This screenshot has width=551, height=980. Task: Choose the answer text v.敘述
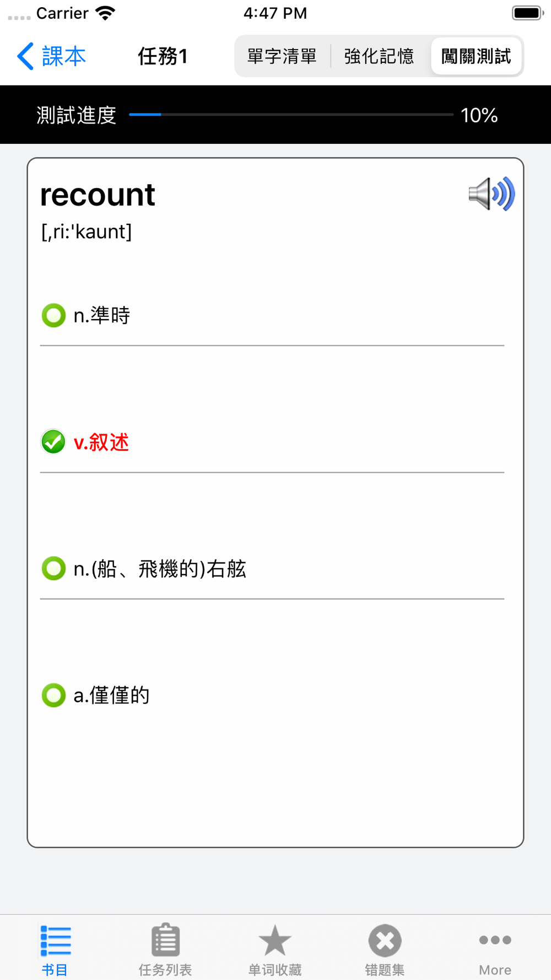coord(101,442)
